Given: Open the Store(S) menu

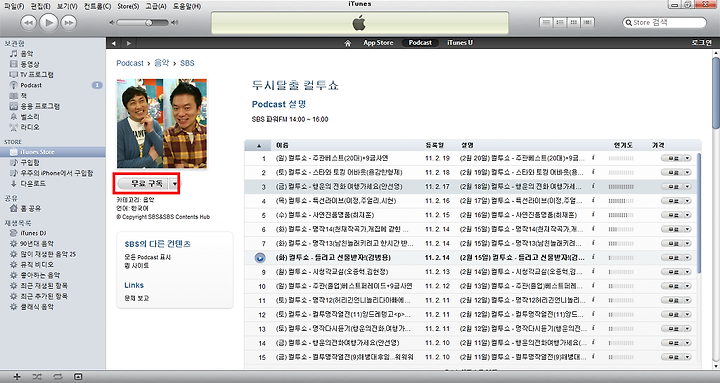Looking at the screenshot, I should pyautogui.click(x=128, y=6).
